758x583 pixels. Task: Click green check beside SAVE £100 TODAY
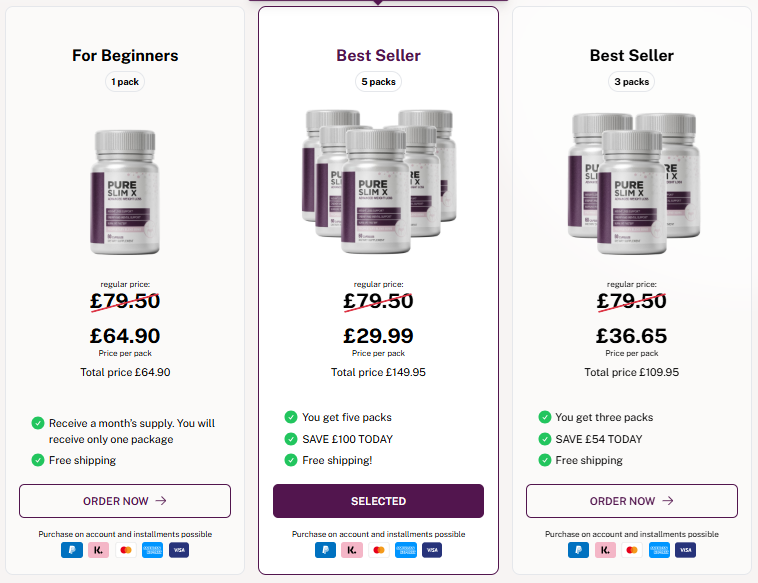click(x=291, y=439)
